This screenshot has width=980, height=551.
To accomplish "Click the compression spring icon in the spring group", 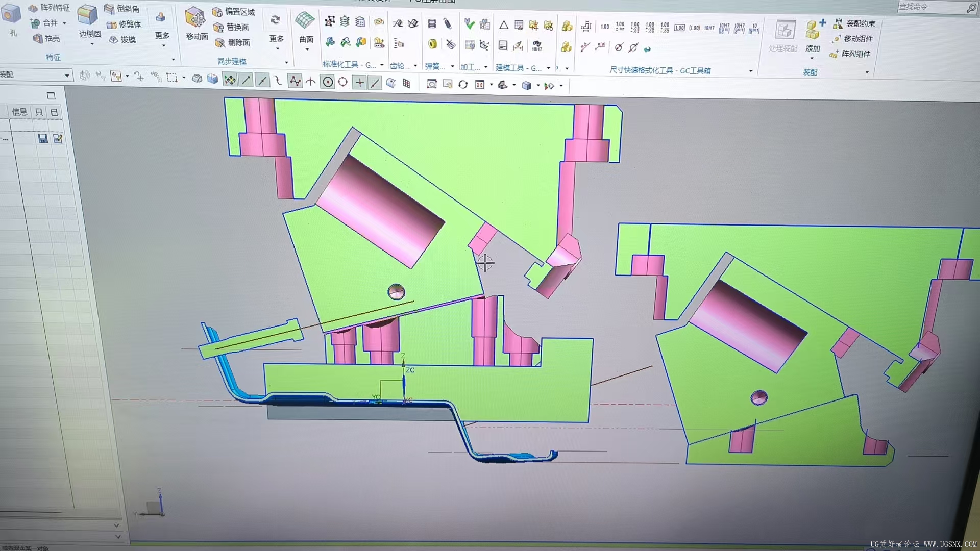I will [432, 23].
